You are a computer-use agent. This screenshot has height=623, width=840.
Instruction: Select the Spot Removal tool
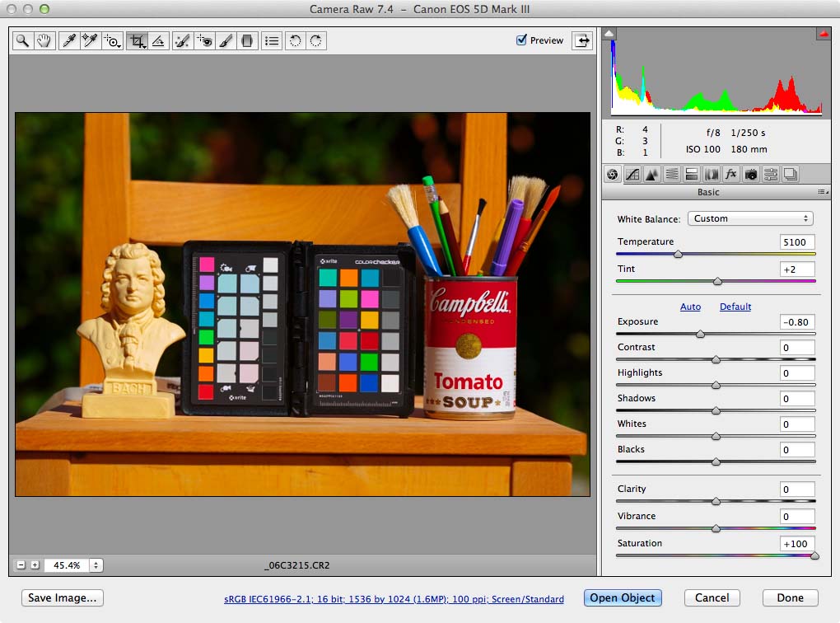coord(182,40)
